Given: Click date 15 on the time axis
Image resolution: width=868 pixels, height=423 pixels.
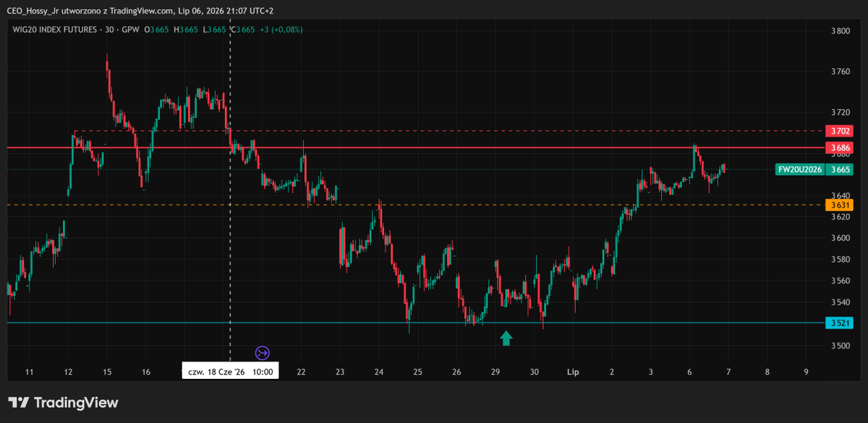Looking at the screenshot, I should point(107,372).
